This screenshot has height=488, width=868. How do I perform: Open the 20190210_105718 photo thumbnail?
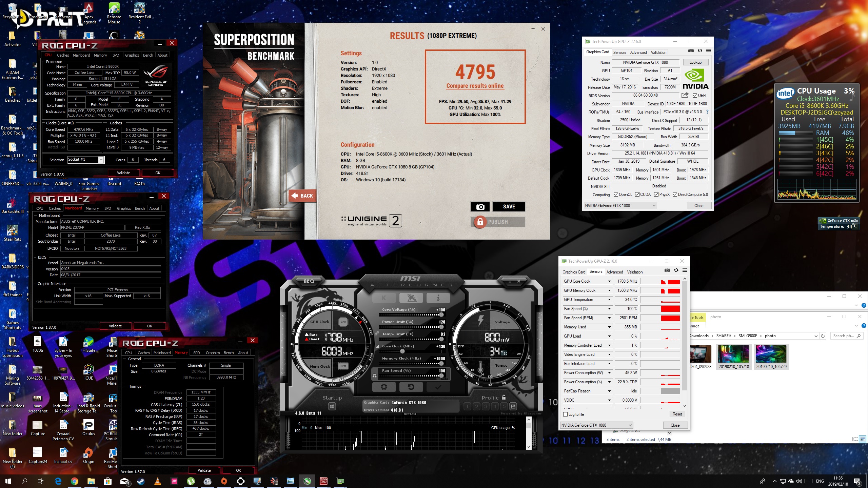tap(734, 358)
